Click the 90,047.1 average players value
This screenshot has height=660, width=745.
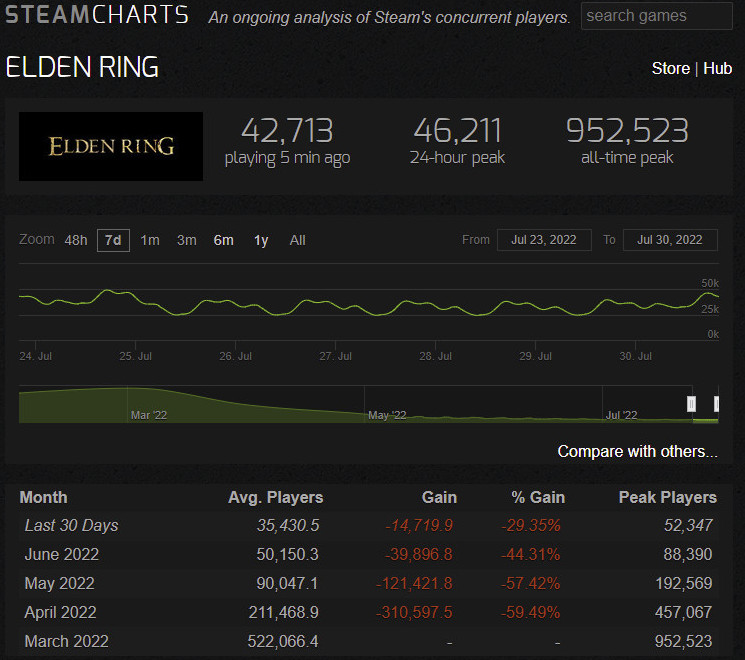(287, 583)
